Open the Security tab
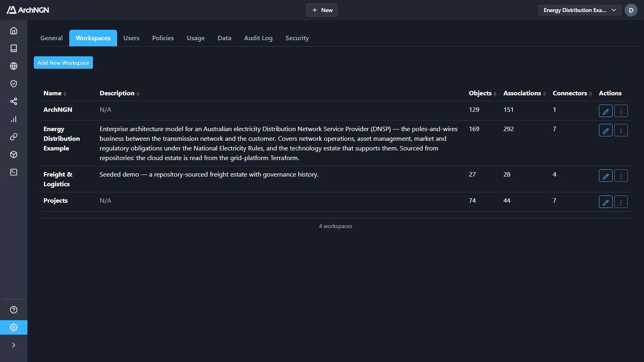Screen dimensions: 644x362 point(297,38)
